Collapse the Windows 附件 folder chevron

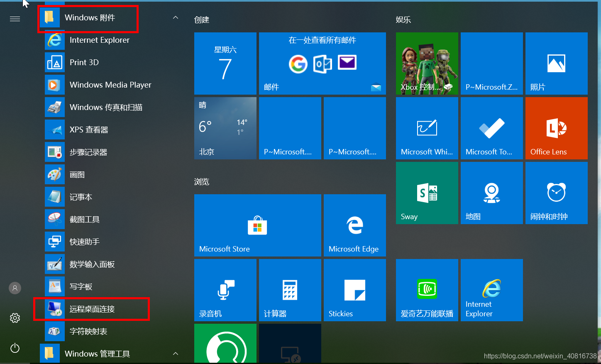pos(176,17)
